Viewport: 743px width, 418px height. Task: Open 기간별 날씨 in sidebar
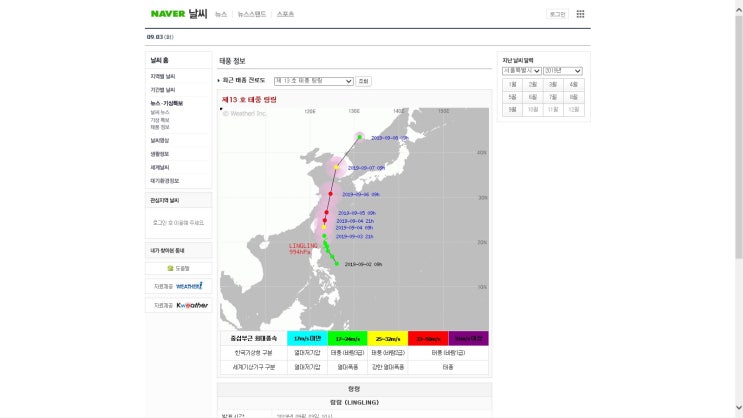pos(163,90)
